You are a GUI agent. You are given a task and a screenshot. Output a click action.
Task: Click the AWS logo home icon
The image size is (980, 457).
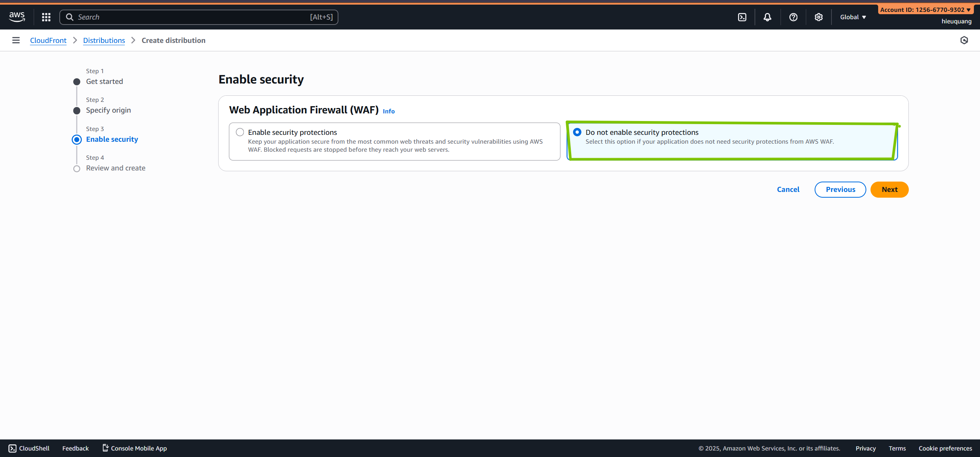point(17,17)
